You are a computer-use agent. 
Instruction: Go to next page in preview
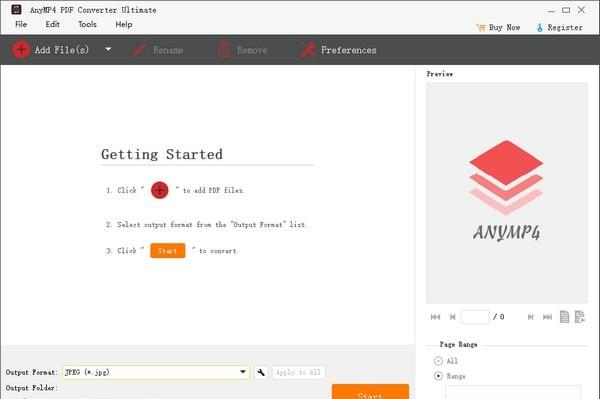tap(530, 317)
